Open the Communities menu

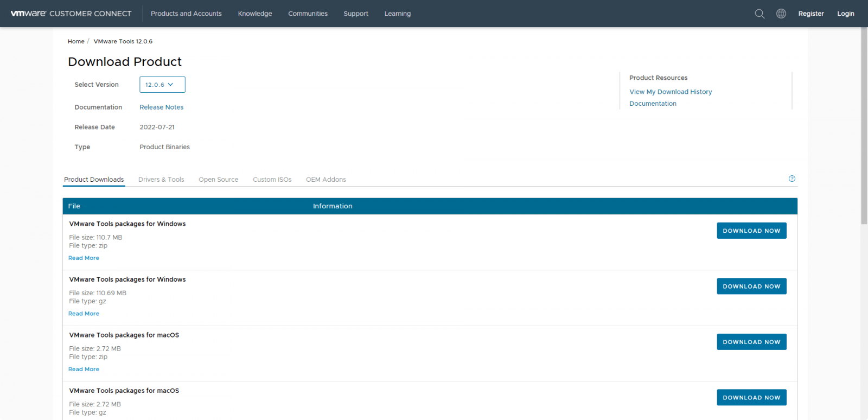coord(308,14)
